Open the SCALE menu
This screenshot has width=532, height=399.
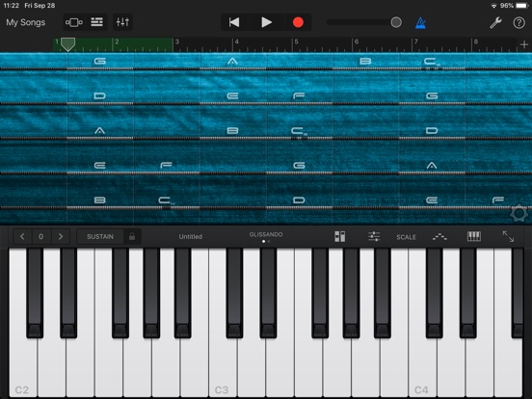click(x=406, y=237)
